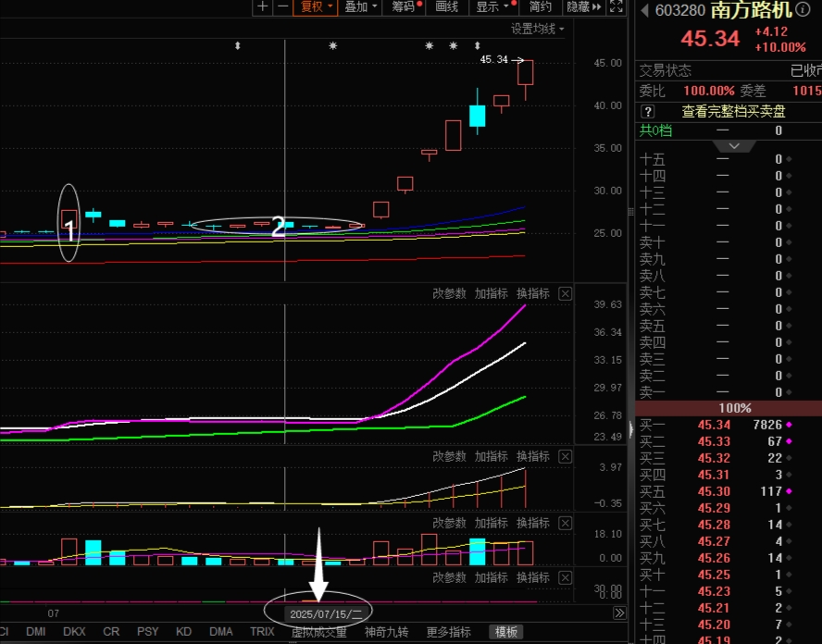822x644 pixels.
Task: Click the 卖十 order row
Action: click(729, 242)
